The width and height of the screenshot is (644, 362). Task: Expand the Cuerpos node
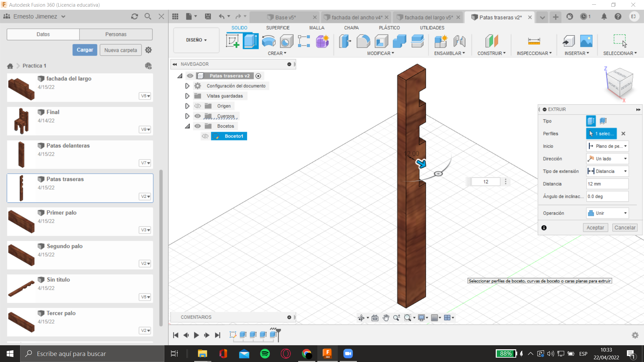(x=187, y=116)
